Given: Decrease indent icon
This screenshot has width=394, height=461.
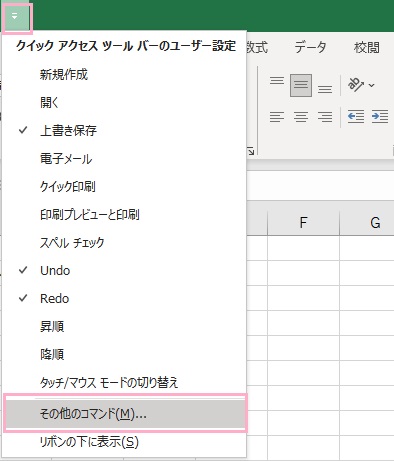Looking at the screenshot, I should click(x=355, y=117).
